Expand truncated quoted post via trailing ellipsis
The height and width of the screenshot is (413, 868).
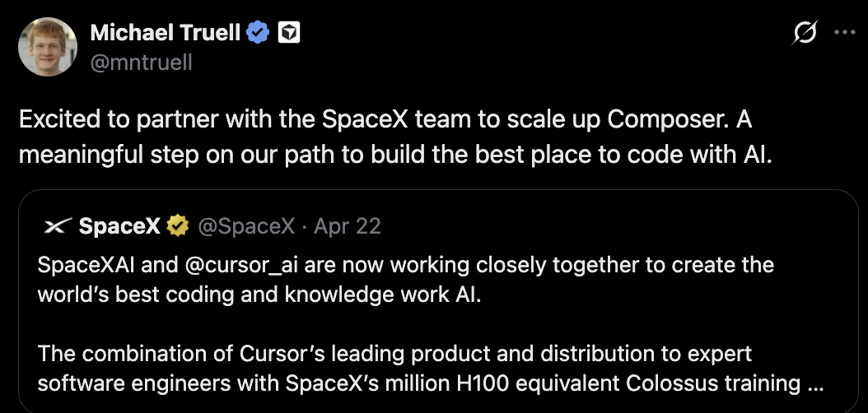click(814, 383)
